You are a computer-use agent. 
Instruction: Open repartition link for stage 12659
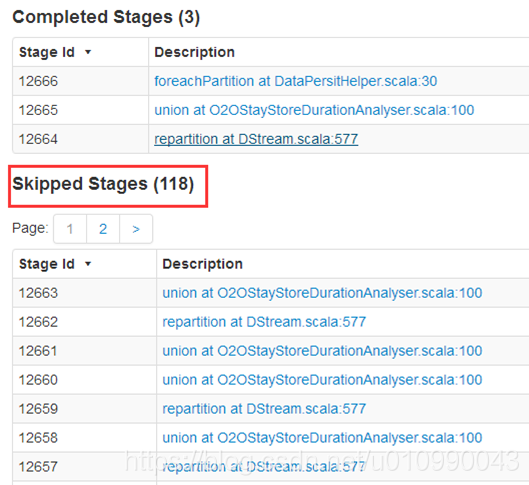pyautogui.click(x=264, y=409)
